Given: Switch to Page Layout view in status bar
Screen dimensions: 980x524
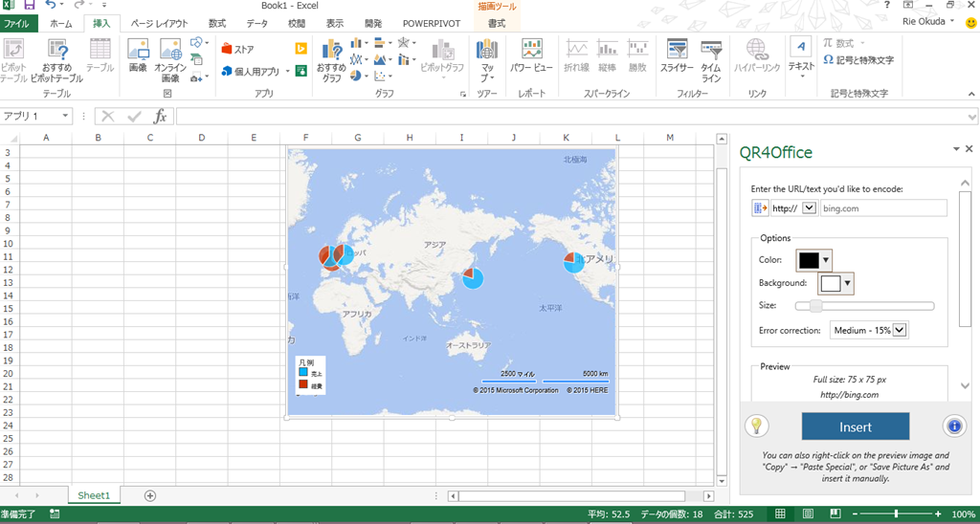Looking at the screenshot, I should (808, 514).
